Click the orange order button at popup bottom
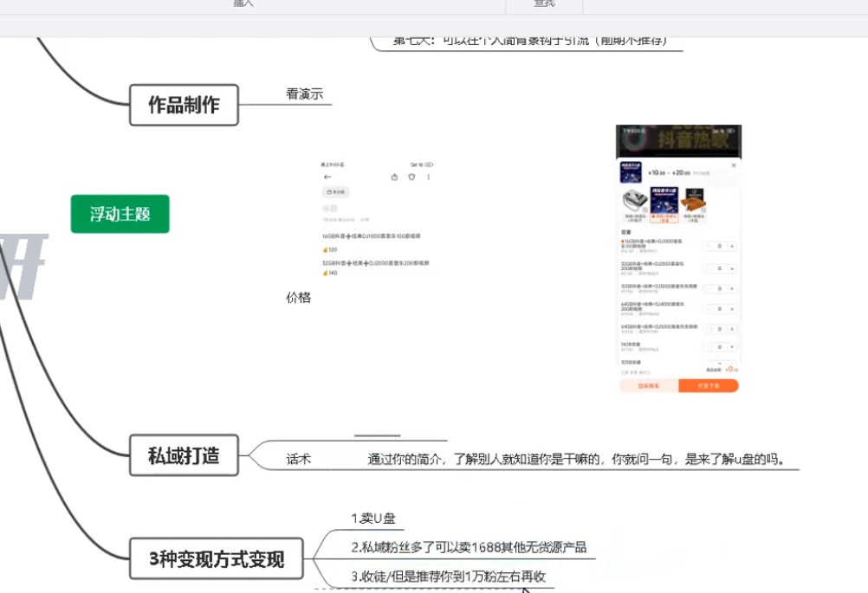Image resolution: width=868 pixels, height=593 pixels. 709,385
